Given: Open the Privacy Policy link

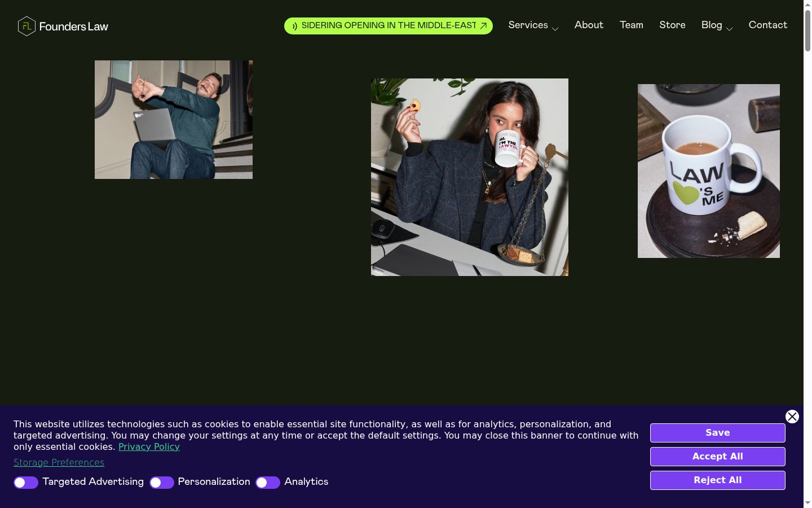Looking at the screenshot, I should (x=149, y=446).
